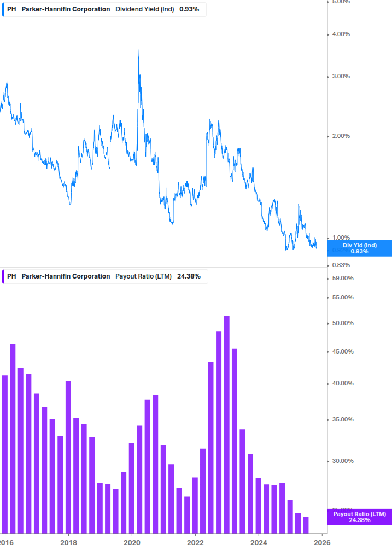This screenshot has height=550, width=392.
Task: Click the 2020 dividend yield spike peak
Action: [139, 50]
